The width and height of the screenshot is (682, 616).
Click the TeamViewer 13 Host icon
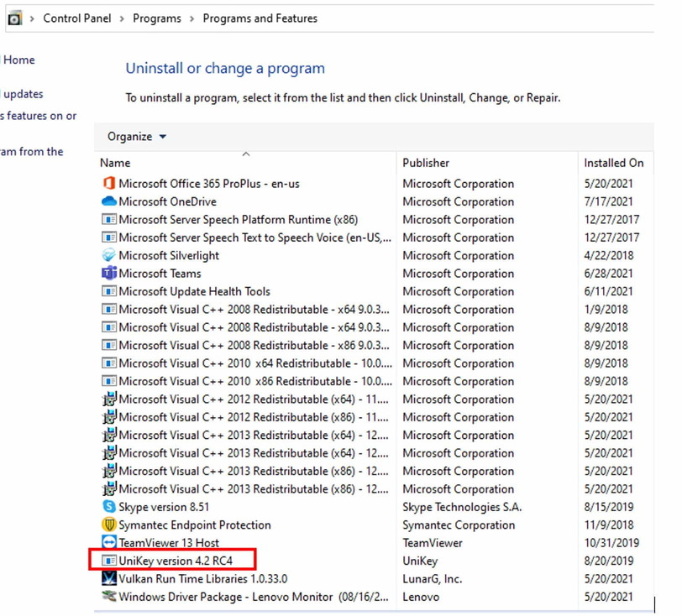tap(108, 542)
